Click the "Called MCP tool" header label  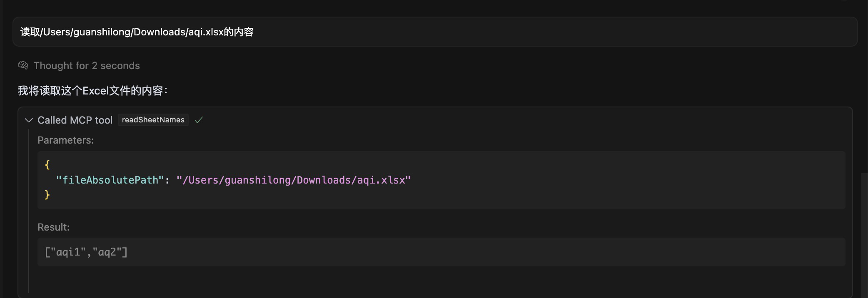(75, 120)
